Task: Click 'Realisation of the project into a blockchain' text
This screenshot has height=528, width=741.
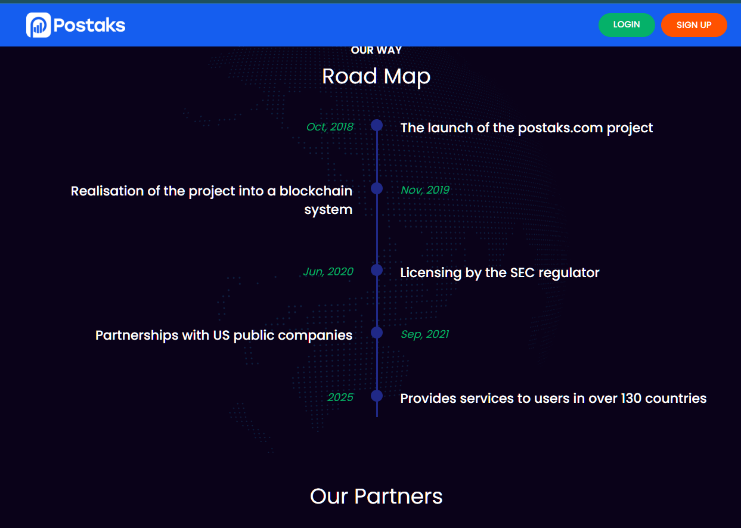Action: [x=211, y=191]
